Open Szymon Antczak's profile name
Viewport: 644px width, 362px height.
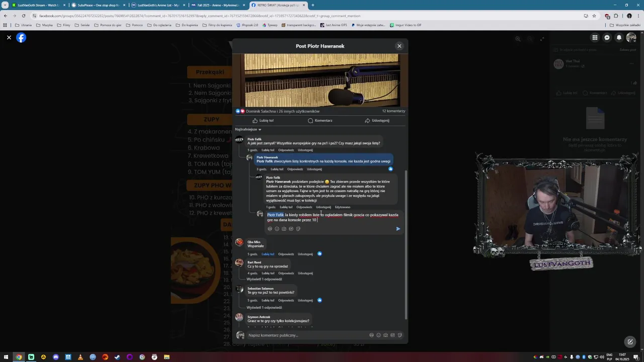(259, 317)
